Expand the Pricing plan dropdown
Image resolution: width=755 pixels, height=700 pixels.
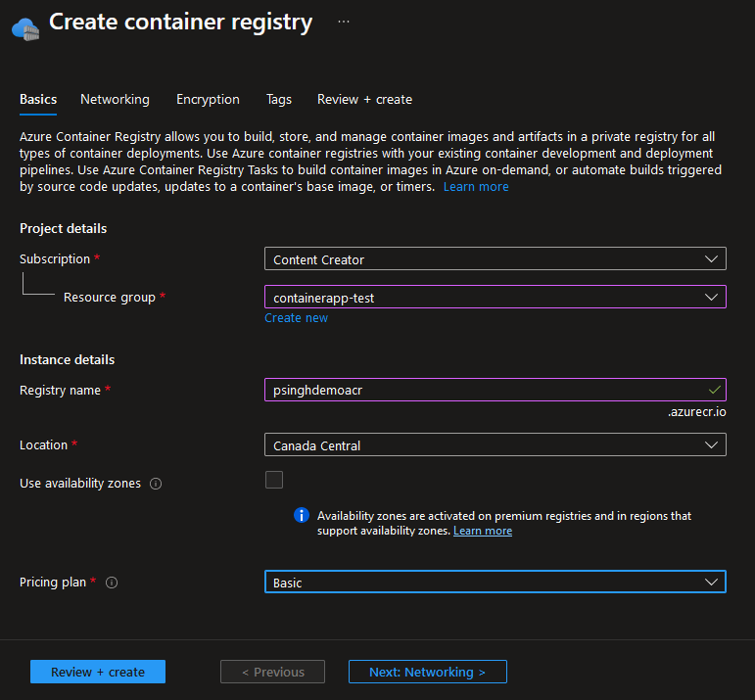[x=495, y=583]
